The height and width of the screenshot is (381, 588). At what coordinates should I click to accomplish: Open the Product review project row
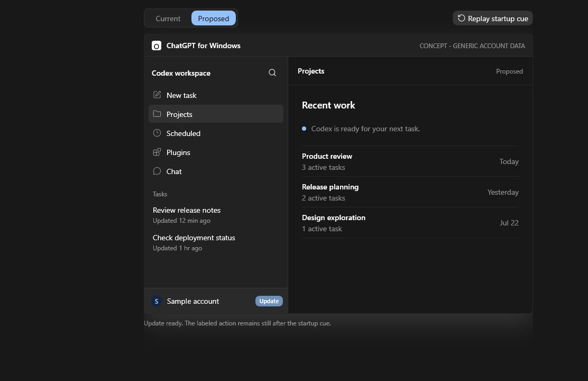(x=410, y=161)
